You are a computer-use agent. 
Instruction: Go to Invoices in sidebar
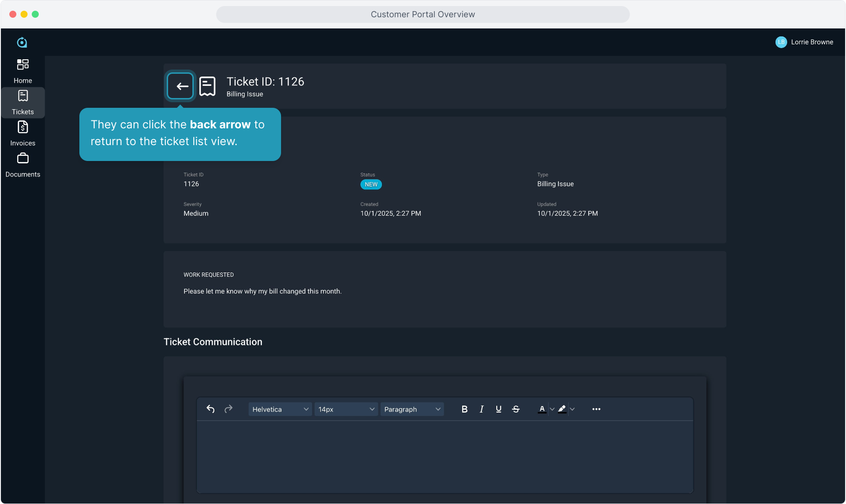coord(22,133)
